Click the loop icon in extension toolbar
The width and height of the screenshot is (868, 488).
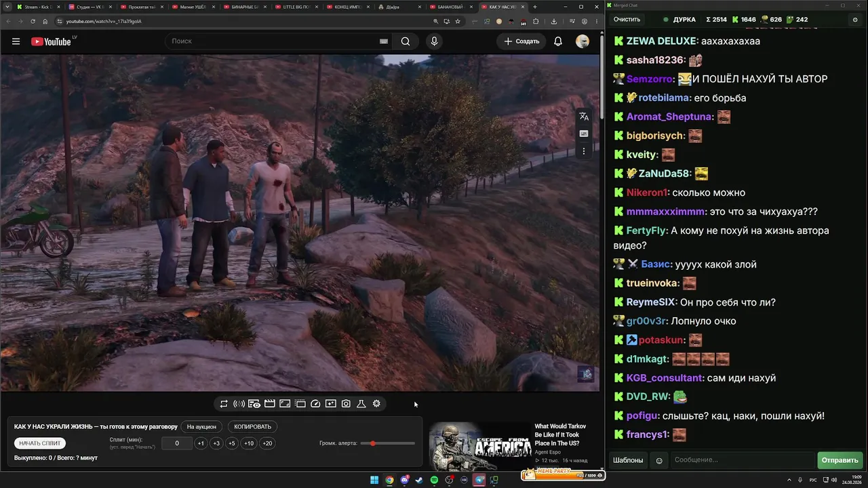point(224,404)
